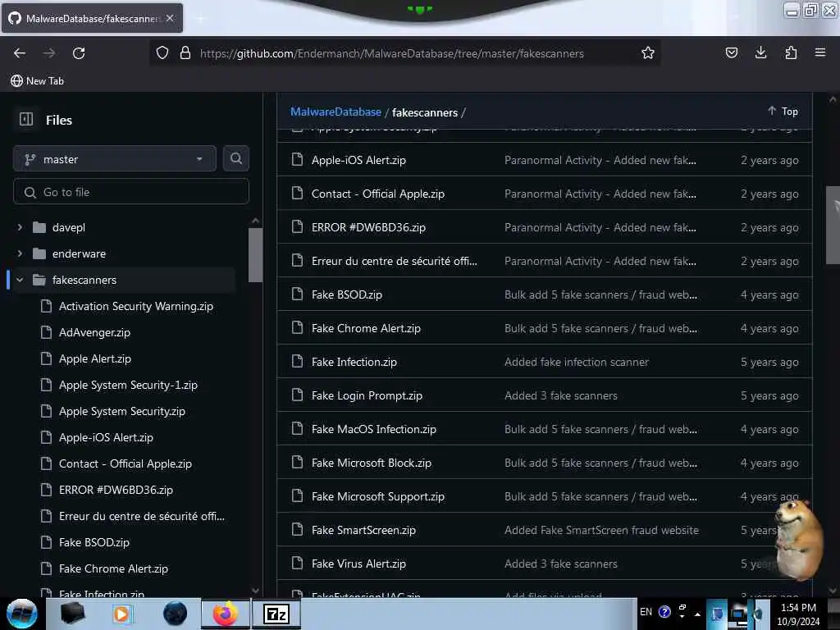
Task: Open the New Tab bookmark
Action: [37, 81]
